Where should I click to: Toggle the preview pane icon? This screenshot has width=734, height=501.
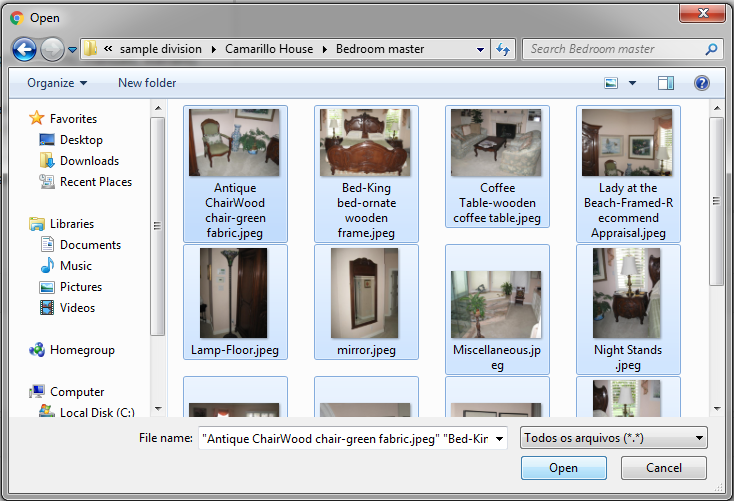tap(666, 83)
